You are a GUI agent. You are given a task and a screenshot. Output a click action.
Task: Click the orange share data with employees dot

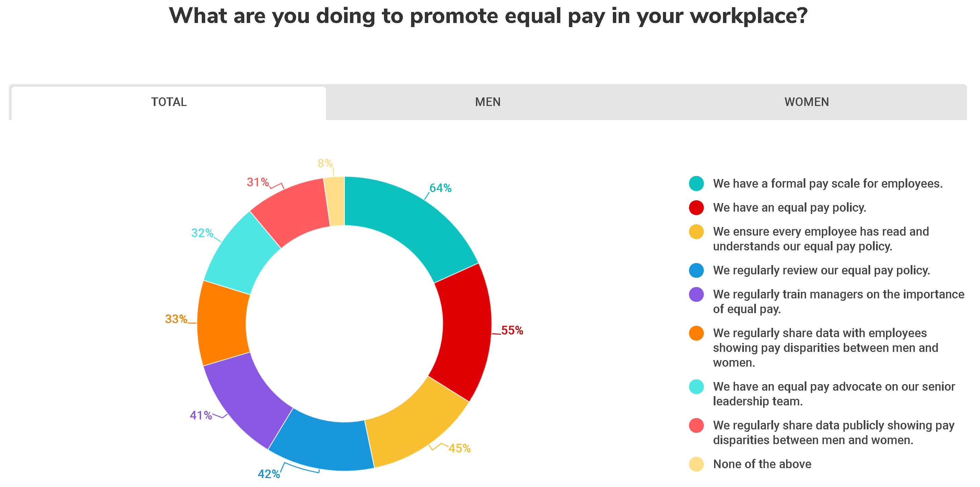(x=696, y=333)
